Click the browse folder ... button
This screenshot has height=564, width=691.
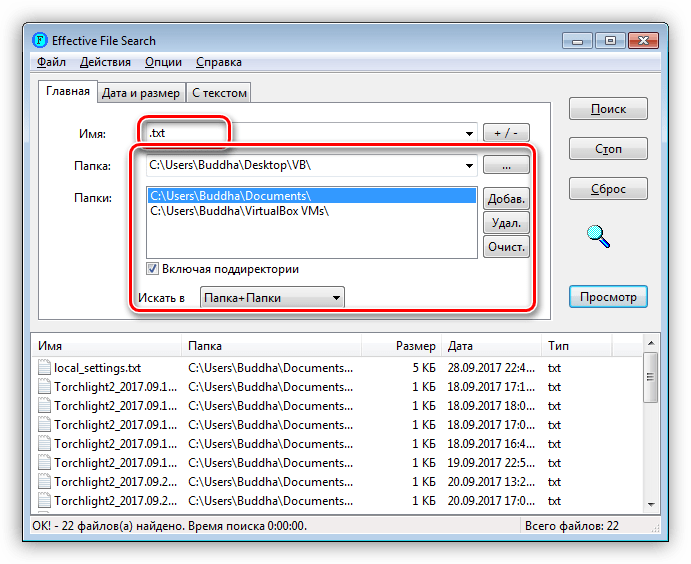pyautogui.click(x=506, y=166)
